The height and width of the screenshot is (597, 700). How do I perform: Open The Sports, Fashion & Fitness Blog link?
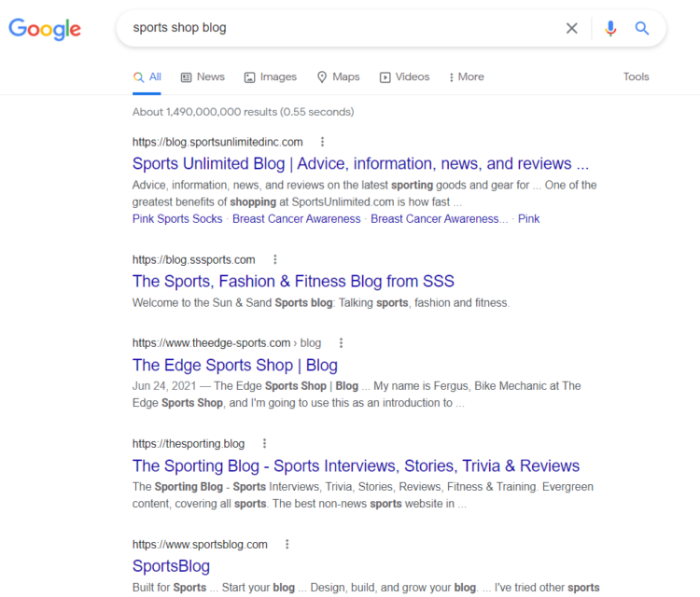click(x=293, y=282)
